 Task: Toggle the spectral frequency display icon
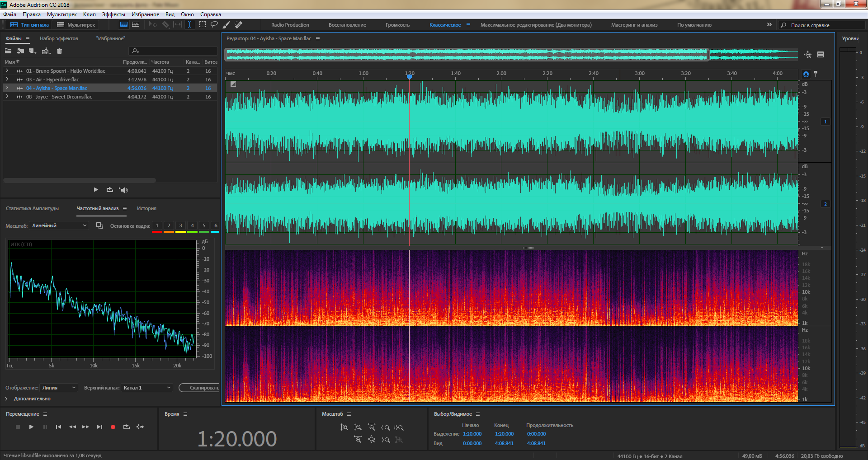point(123,24)
